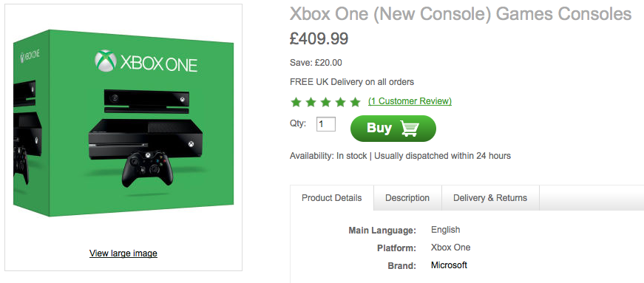Switch to the Description tab
644x283 pixels.
pos(407,198)
